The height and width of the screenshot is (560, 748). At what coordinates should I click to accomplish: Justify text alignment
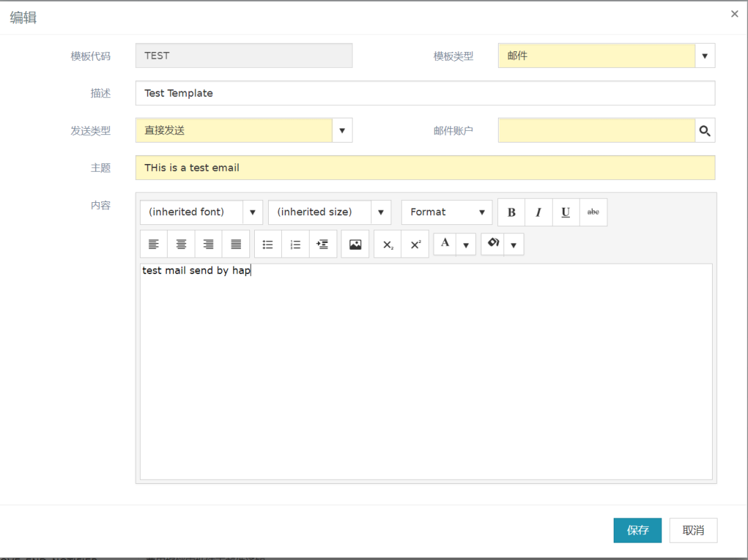pyautogui.click(x=235, y=244)
